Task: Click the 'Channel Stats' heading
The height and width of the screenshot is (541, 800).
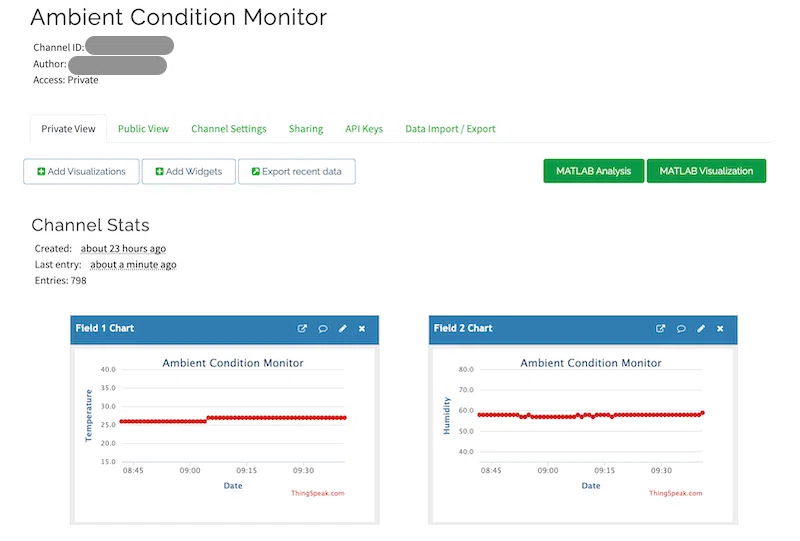Action: pos(90,225)
